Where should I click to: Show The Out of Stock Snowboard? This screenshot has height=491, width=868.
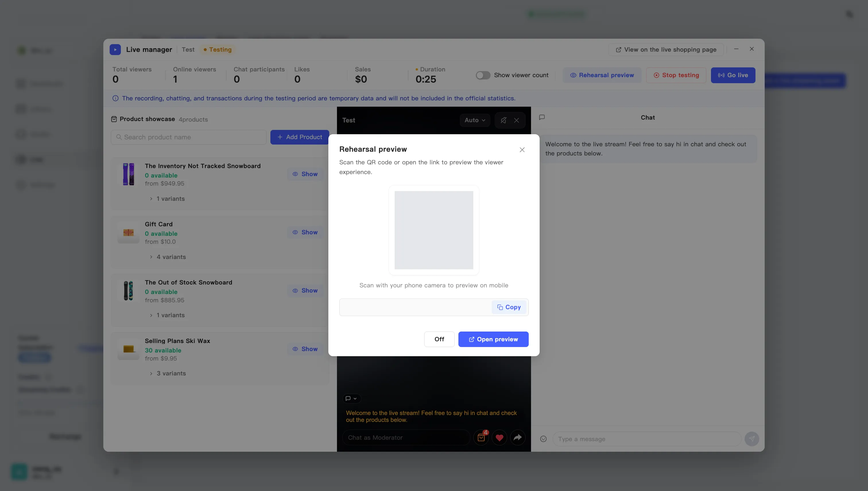[x=305, y=291]
